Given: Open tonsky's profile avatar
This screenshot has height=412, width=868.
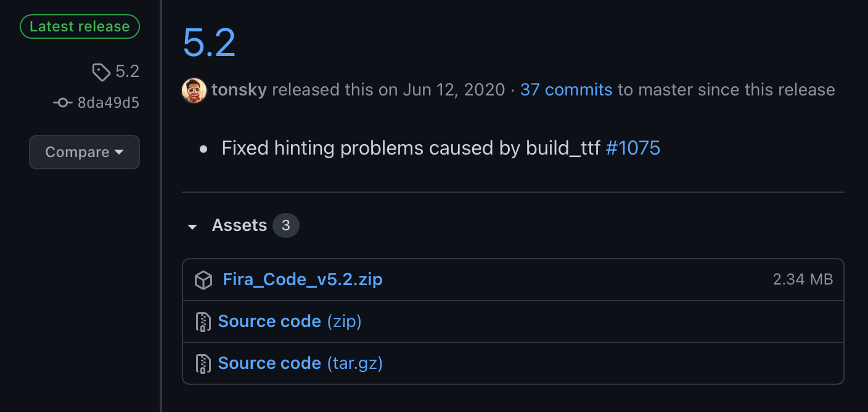Looking at the screenshot, I should (x=193, y=90).
